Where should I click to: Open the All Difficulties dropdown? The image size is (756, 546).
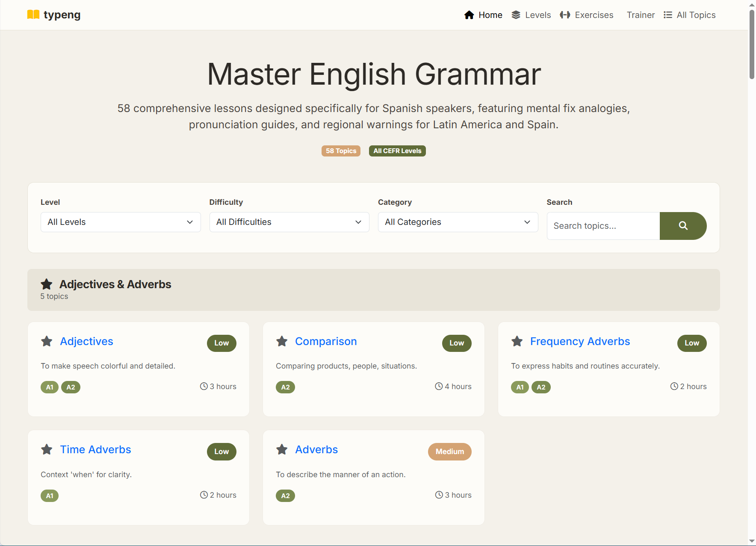[x=289, y=222]
